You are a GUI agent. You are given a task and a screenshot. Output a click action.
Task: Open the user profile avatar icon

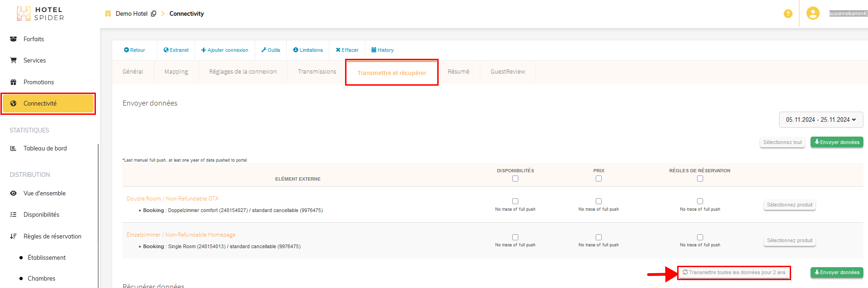pyautogui.click(x=812, y=13)
